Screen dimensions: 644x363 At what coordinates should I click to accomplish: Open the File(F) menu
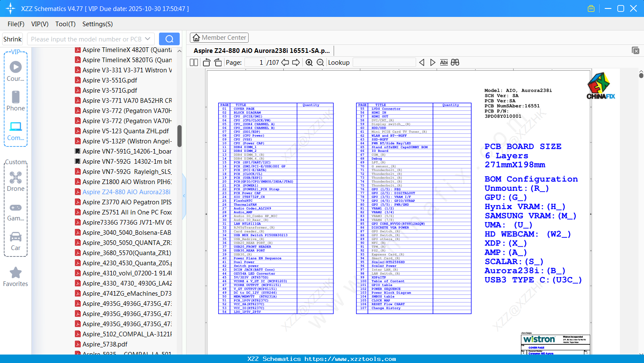point(16,24)
